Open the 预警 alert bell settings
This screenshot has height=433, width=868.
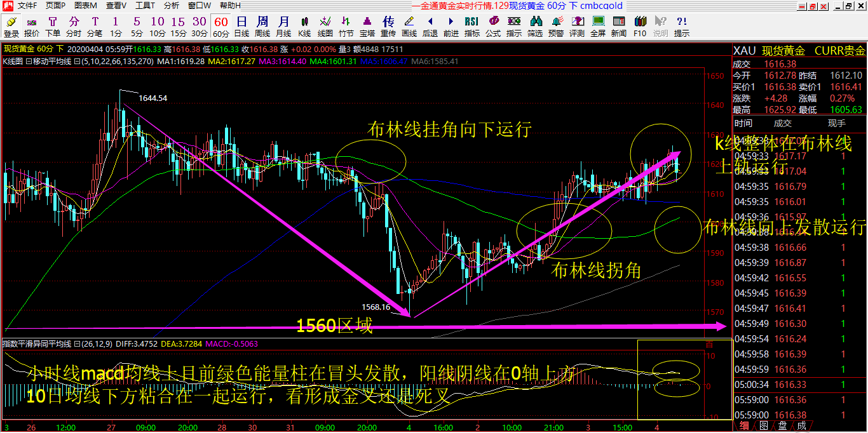[x=556, y=27]
